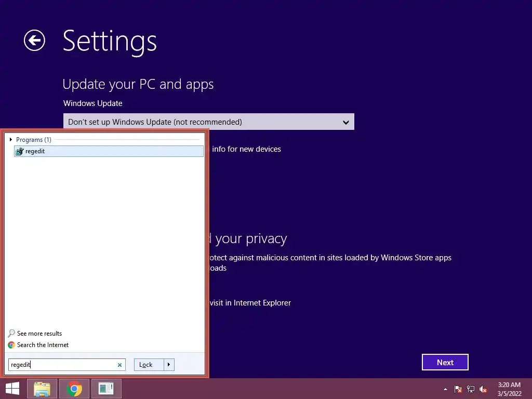
Task: Click the muted volume tray icon
Action: click(483, 389)
